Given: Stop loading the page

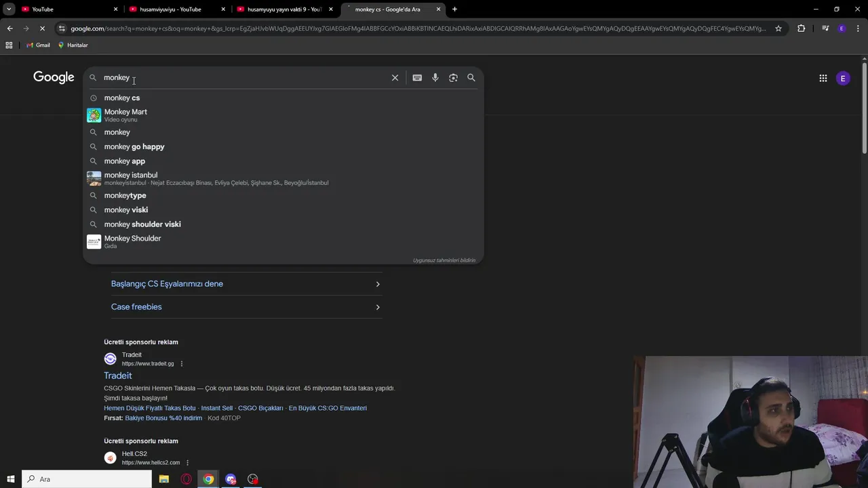Looking at the screenshot, I should pyautogui.click(x=42, y=28).
